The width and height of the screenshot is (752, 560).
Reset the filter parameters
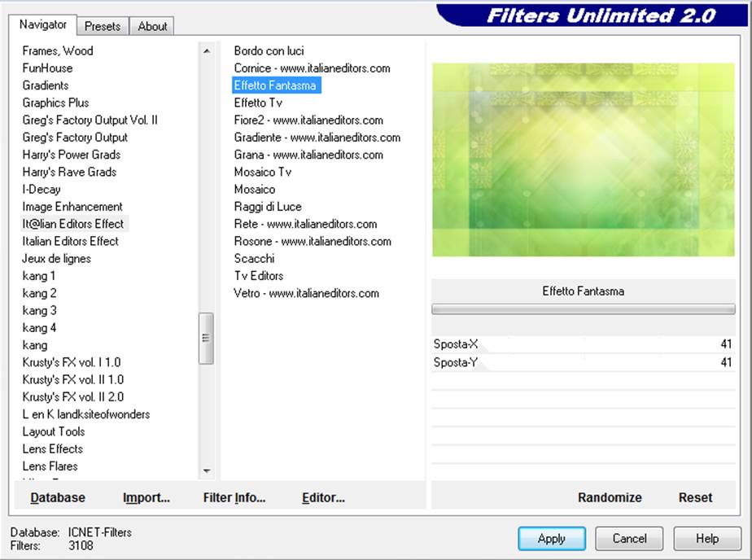[x=695, y=497]
